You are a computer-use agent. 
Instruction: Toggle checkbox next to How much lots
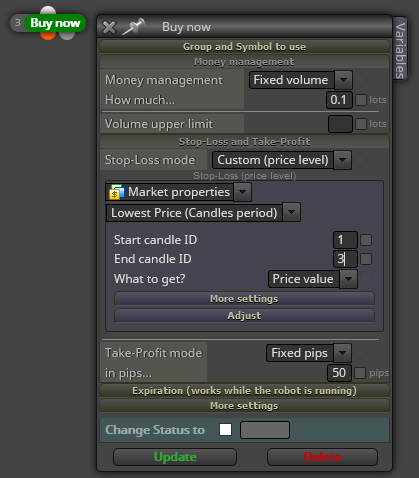pos(361,100)
